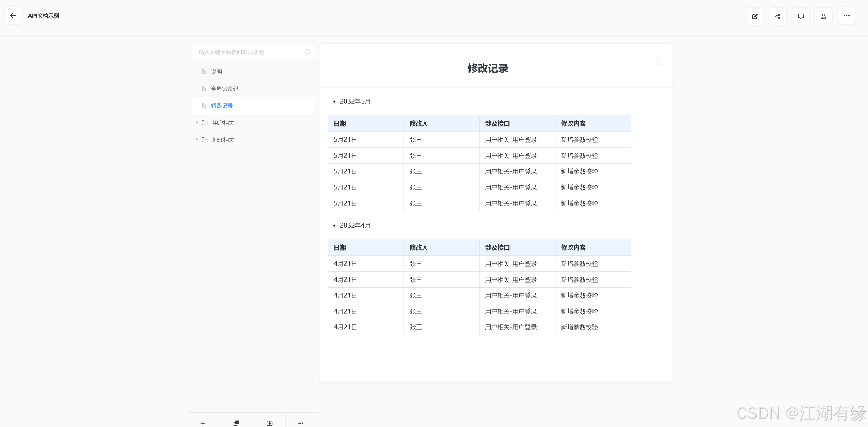The height and width of the screenshot is (427, 868).
Task: Focus the keyword search input field
Action: 249,52
